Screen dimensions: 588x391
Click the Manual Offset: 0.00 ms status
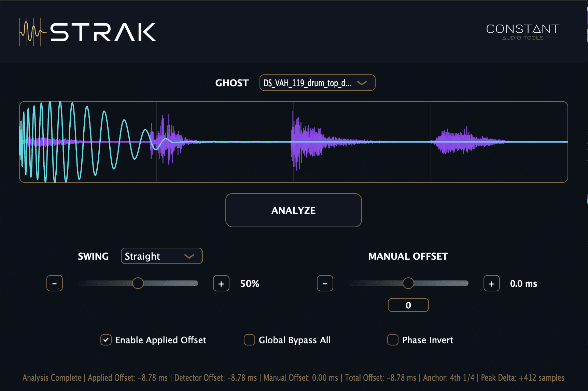pos(301,378)
